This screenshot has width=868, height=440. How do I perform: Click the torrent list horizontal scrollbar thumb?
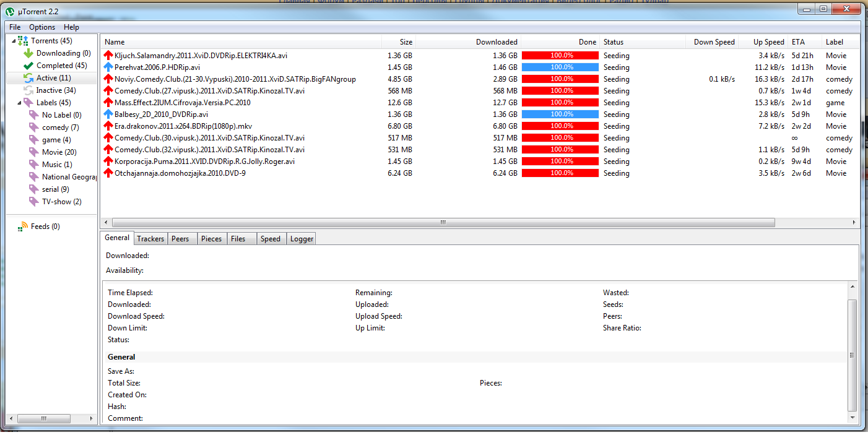click(x=443, y=222)
